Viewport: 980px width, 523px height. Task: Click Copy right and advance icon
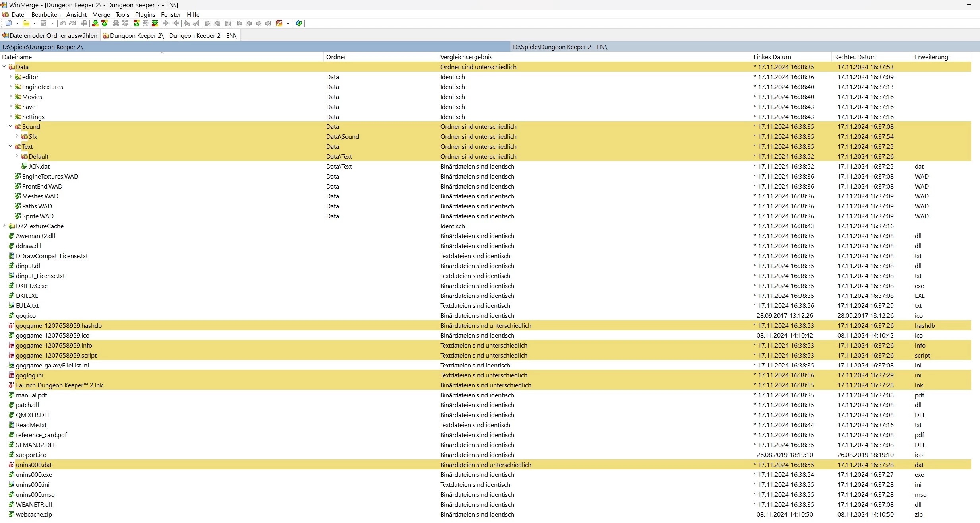tap(187, 23)
